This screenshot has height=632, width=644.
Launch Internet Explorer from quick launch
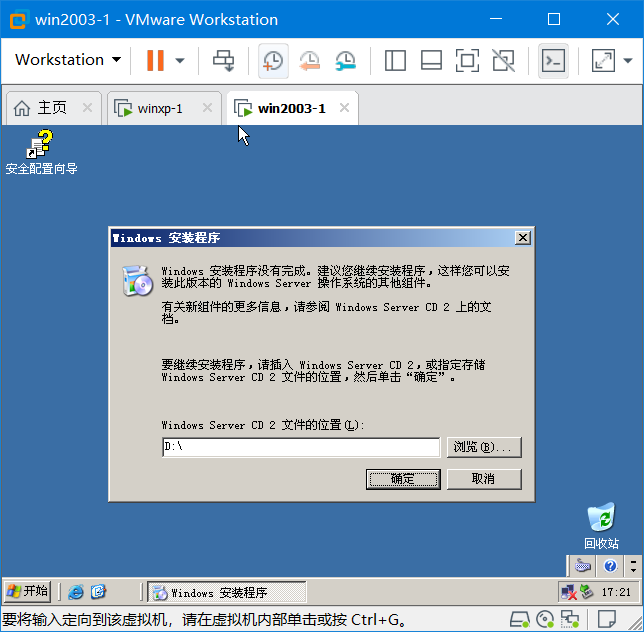click(x=76, y=592)
